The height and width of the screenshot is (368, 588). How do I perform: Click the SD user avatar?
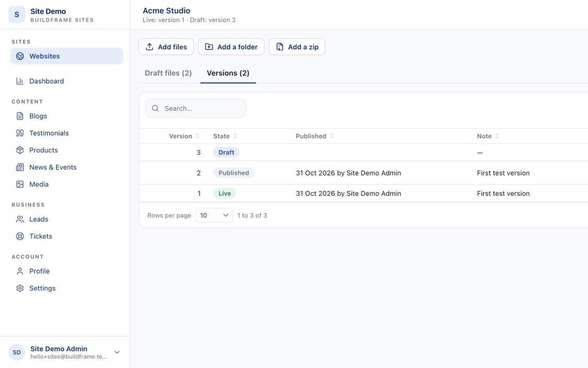[x=17, y=352]
